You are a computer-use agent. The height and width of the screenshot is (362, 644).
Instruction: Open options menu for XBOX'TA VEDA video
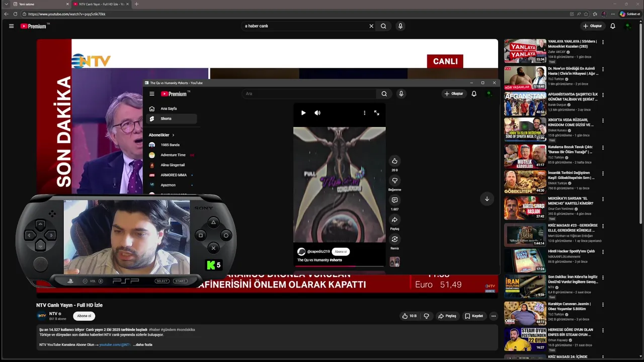click(603, 121)
